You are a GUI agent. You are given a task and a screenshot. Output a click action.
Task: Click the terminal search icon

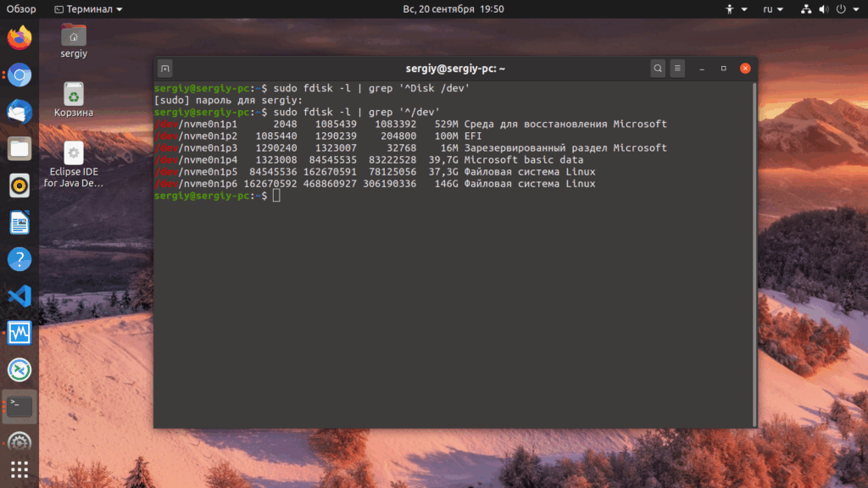tap(658, 69)
